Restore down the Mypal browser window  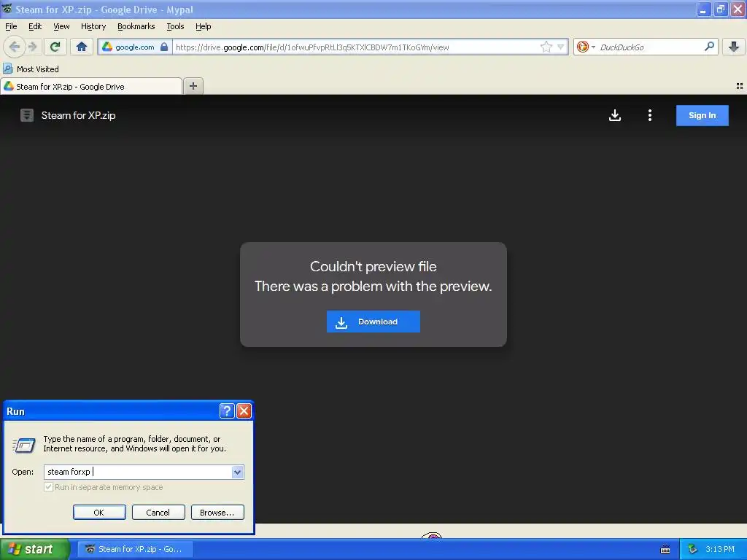pos(720,9)
